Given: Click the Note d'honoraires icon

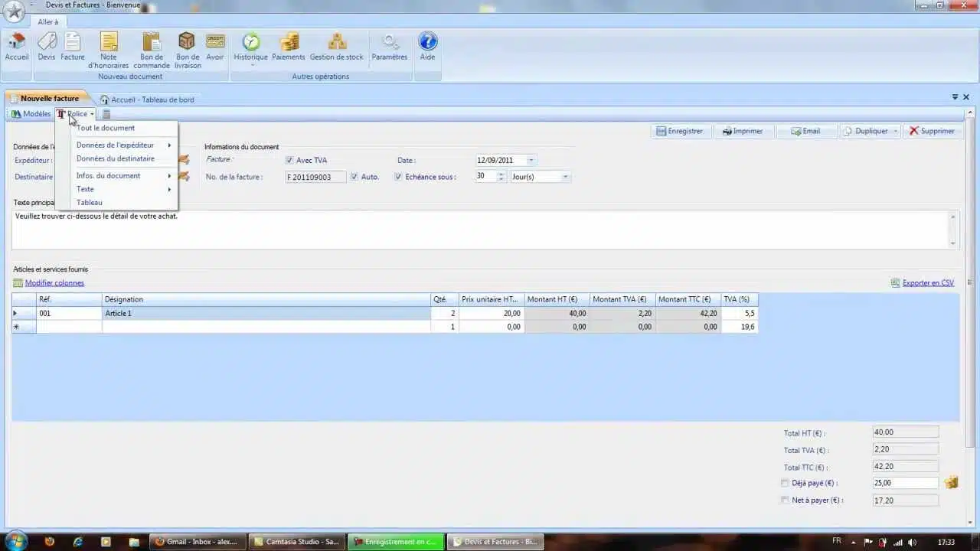Looking at the screenshot, I should pos(109,43).
